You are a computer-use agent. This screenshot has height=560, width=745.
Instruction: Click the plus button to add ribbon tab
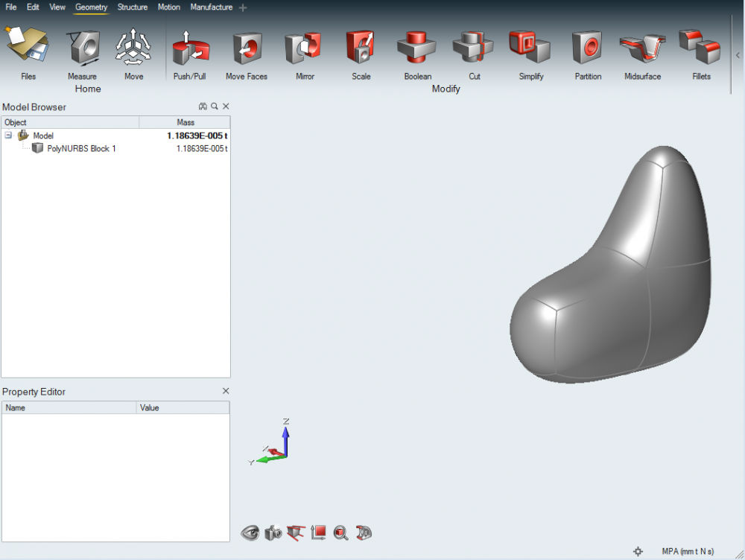pos(243,7)
